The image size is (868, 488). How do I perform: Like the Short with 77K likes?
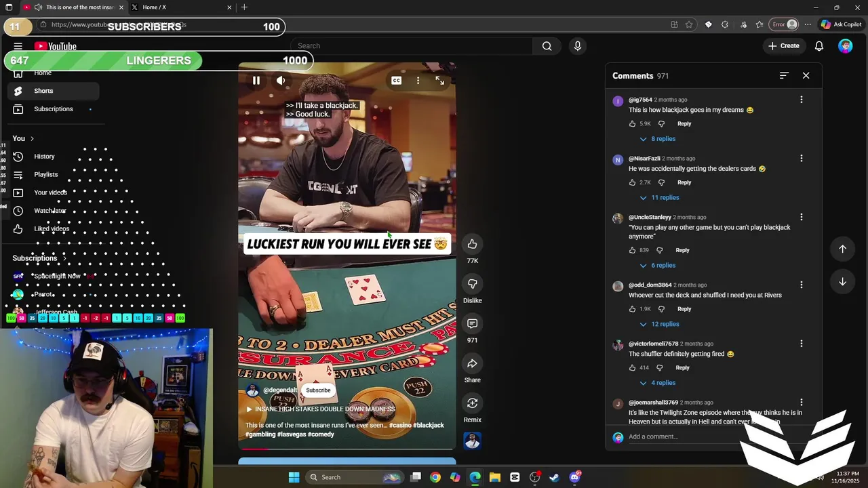click(472, 244)
